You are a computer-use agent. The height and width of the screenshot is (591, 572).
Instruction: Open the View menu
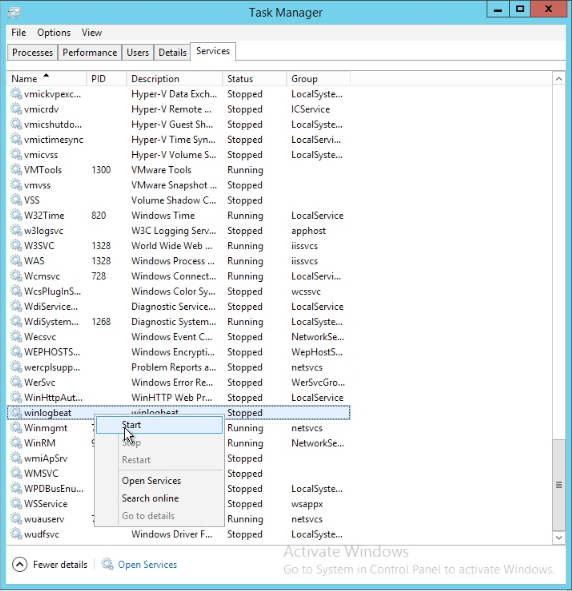(92, 33)
